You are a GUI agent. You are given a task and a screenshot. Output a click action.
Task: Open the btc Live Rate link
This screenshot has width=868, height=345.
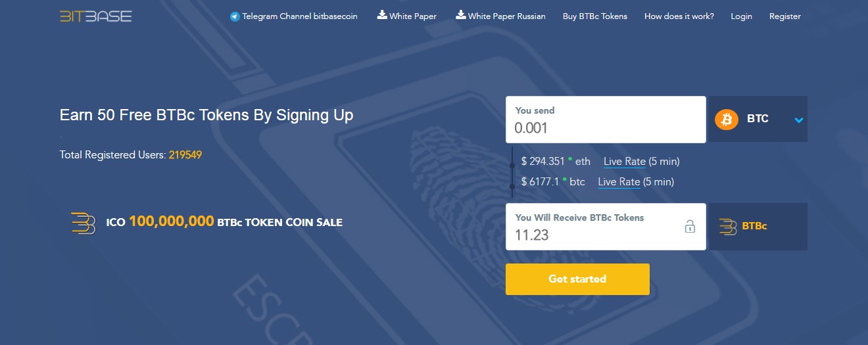pos(619,182)
